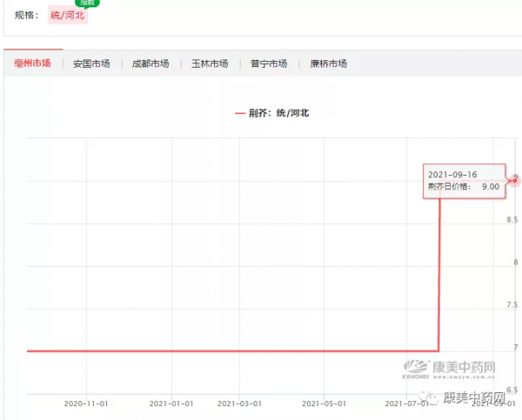This screenshot has height=420, width=522.
Task: Open the 廉桥市场 tab
Action: coord(328,63)
